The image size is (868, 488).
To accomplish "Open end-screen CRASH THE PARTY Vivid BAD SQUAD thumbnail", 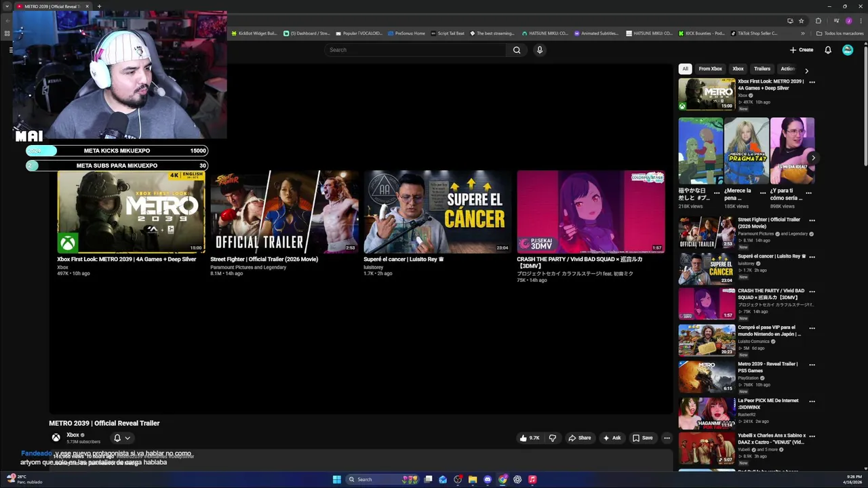I will 591,211.
